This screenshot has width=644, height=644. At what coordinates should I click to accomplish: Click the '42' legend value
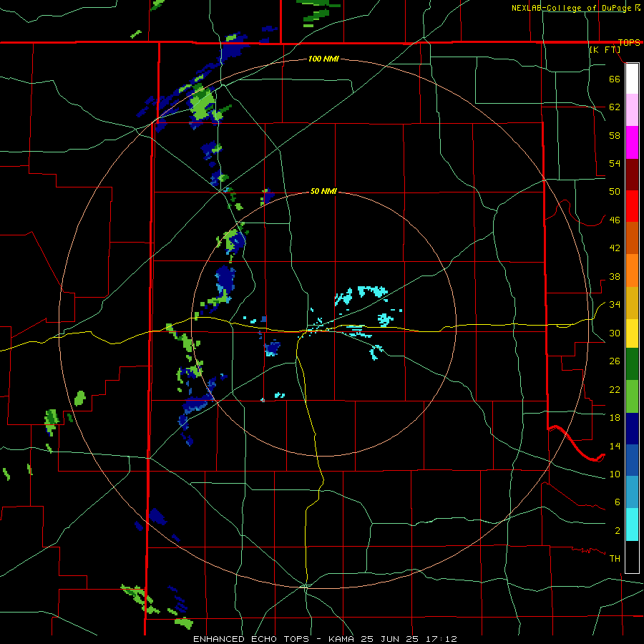tap(615, 248)
